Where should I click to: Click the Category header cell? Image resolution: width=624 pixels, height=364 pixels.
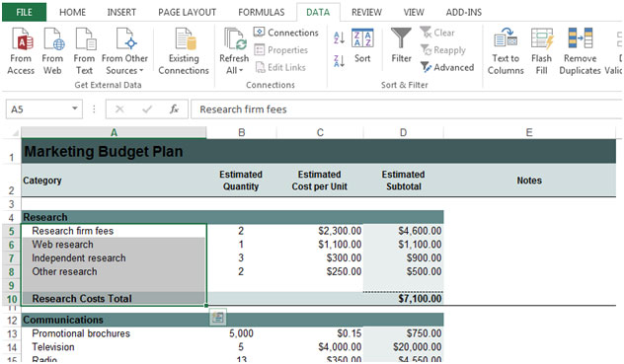pyautogui.click(x=114, y=181)
